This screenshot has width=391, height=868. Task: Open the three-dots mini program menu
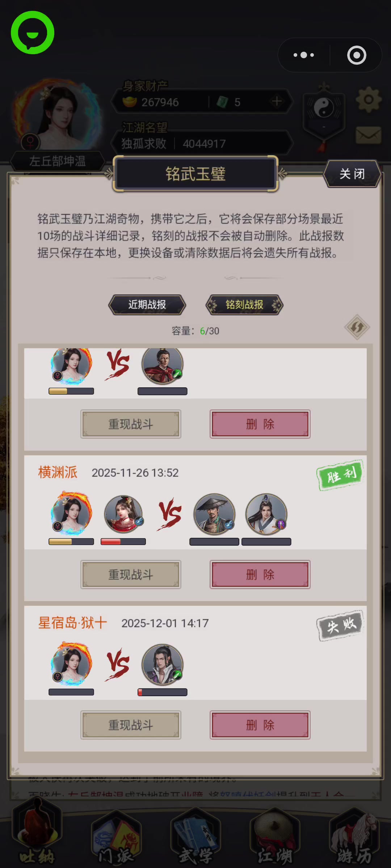tap(304, 55)
